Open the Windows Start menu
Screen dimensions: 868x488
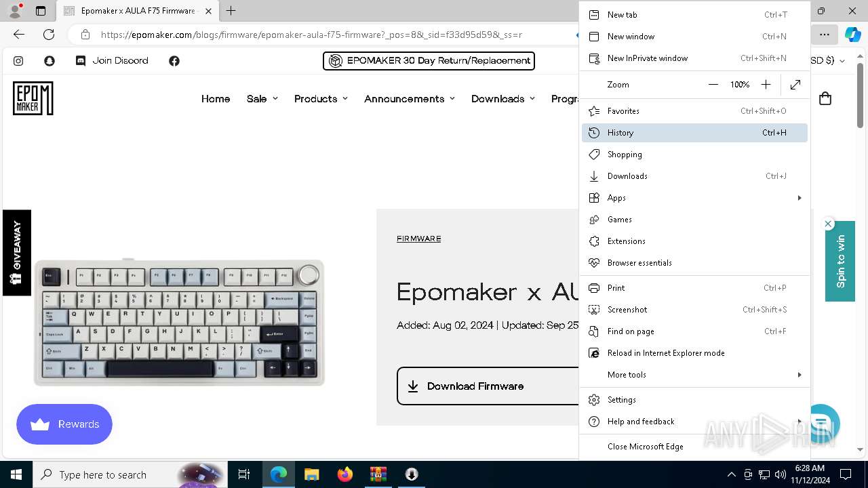[16, 474]
